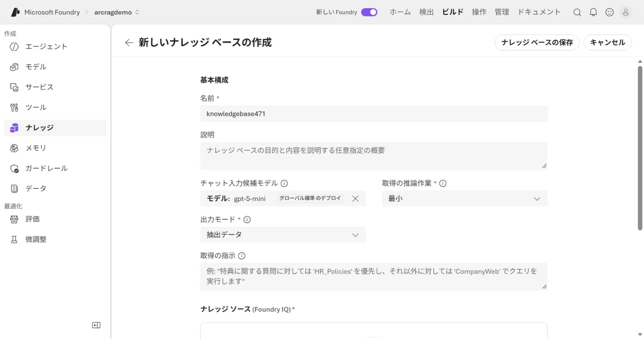Click ナレッジ ベースの保存 button
The width and height of the screenshot is (644, 339).
537,43
